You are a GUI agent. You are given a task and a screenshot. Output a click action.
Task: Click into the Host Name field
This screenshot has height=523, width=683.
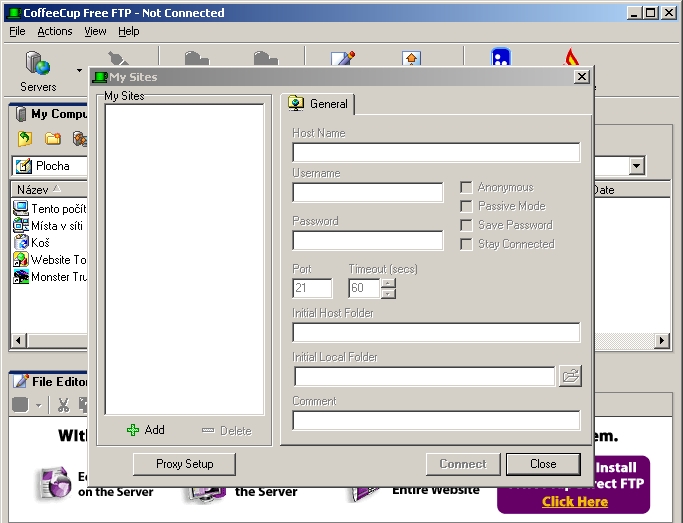(436, 152)
